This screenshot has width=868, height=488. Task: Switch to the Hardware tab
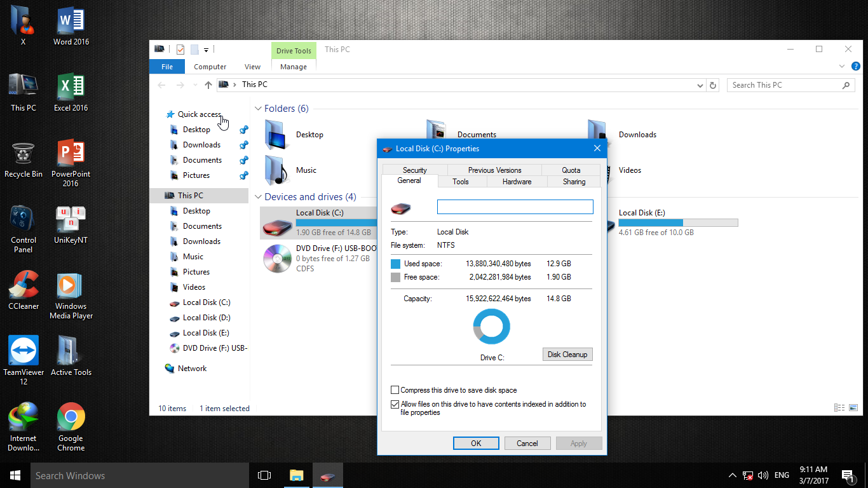pyautogui.click(x=517, y=182)
